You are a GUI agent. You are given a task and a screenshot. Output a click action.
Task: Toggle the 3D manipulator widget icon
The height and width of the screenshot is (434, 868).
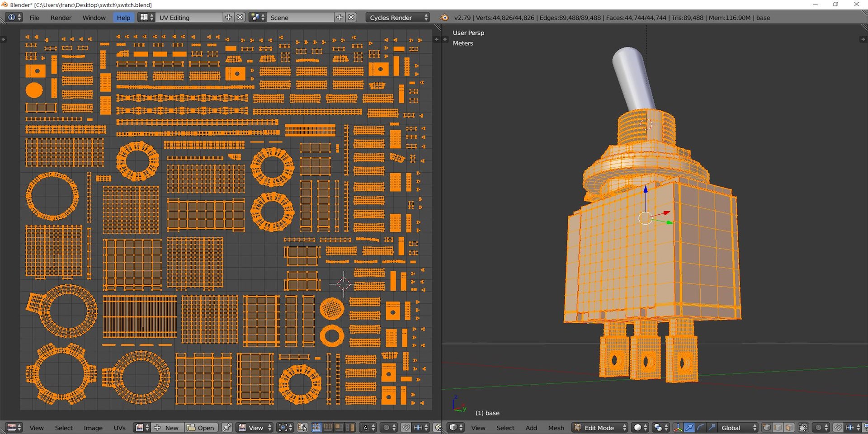tap(678, 428)
